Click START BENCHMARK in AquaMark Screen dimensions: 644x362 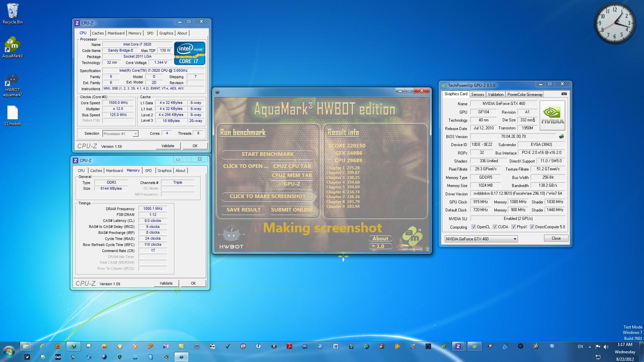pyautogui.click(x=267, y=154)
